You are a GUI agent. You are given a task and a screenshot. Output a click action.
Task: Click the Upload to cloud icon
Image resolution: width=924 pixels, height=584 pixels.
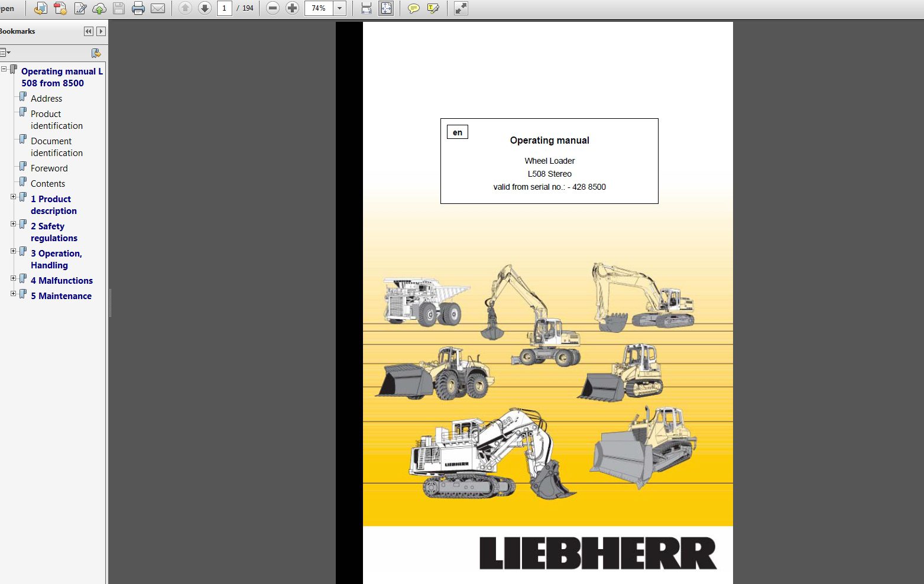coord(99,8)
